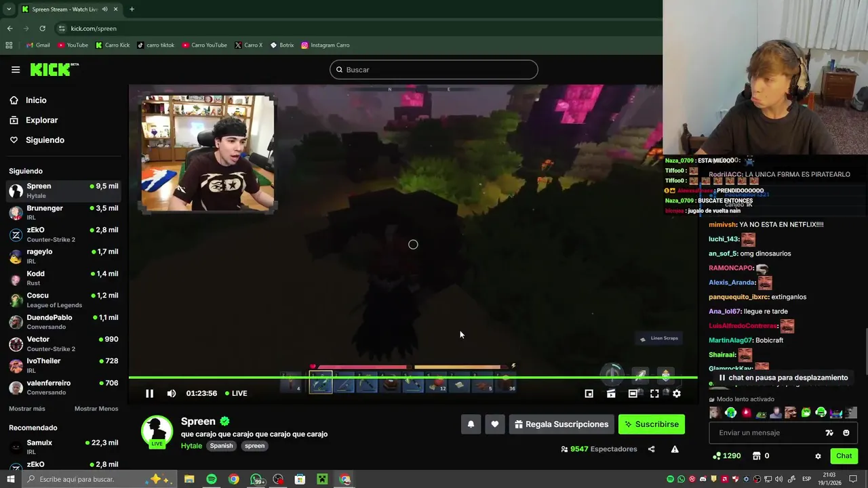Toggle notification bell for Spreen

(471, 424)
